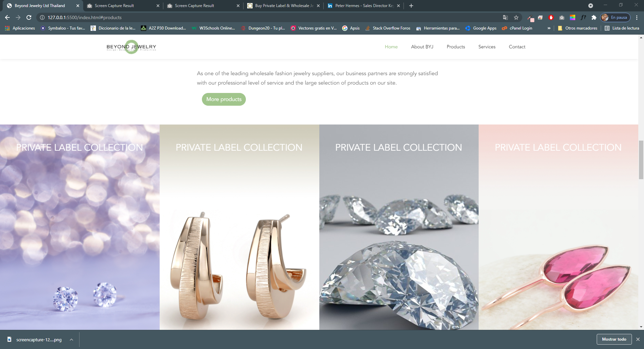Translate the page via the address bar icon
This screenshot has width=644, height=349.
(x=505, y=17)
